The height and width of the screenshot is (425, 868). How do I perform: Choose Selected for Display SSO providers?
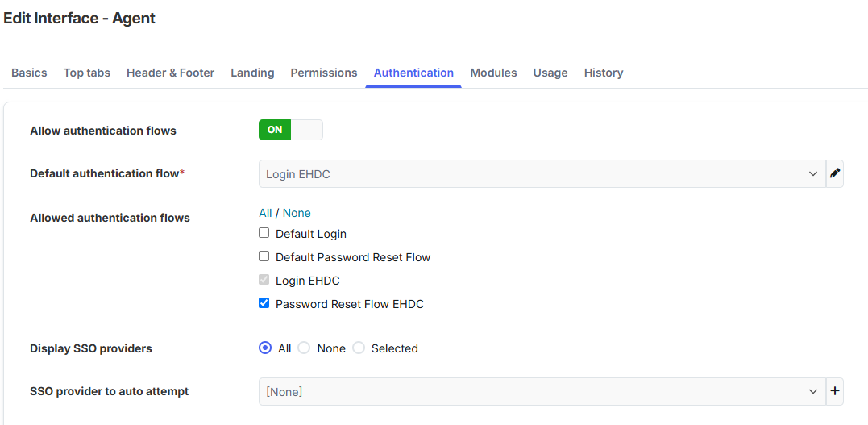pyautogui.click(x=359, y=348)
